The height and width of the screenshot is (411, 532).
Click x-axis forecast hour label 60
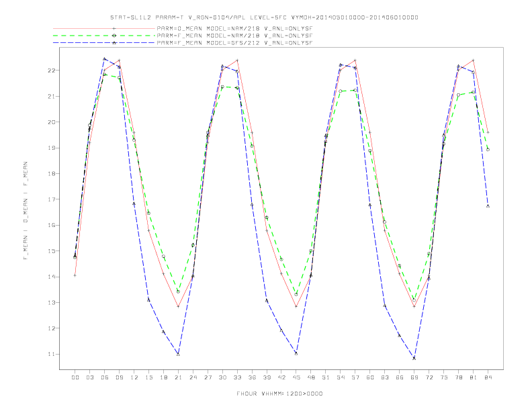point(370,377)
